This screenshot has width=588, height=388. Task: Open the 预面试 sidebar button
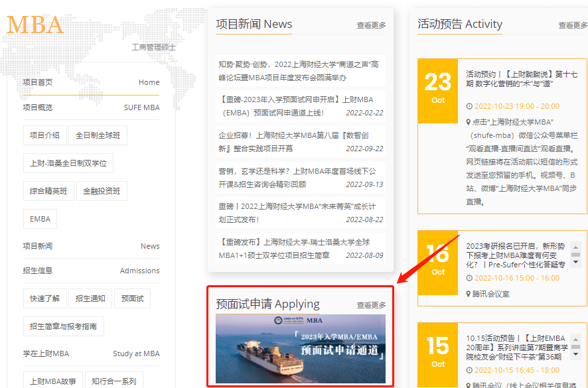point(132,298)
